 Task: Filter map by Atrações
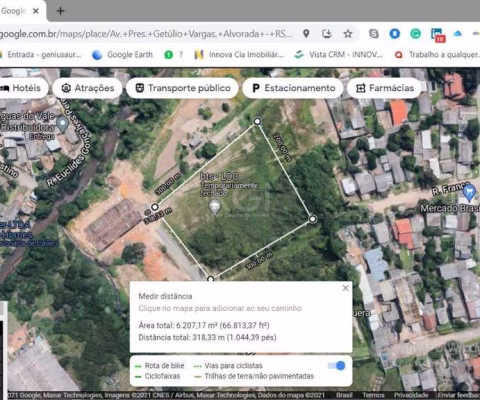click(88, 88)
